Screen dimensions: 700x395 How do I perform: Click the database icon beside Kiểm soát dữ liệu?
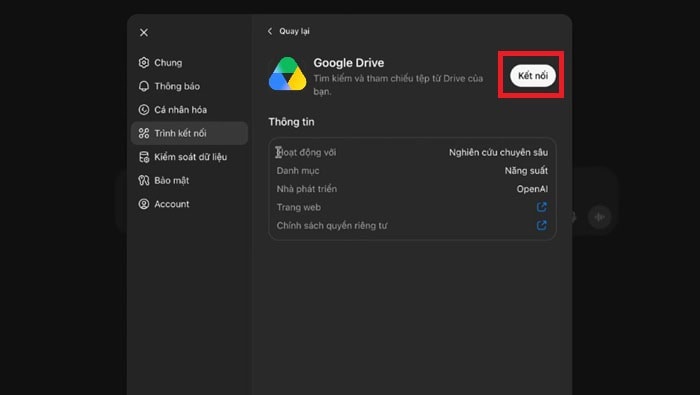point(144,157)
